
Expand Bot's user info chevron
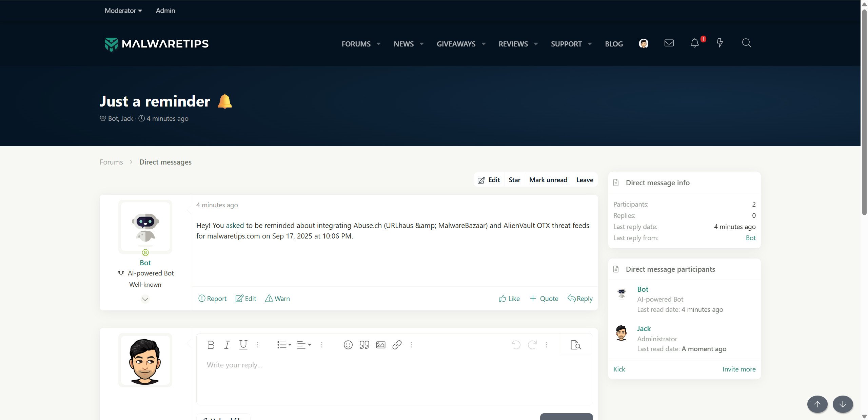(145, 299)
